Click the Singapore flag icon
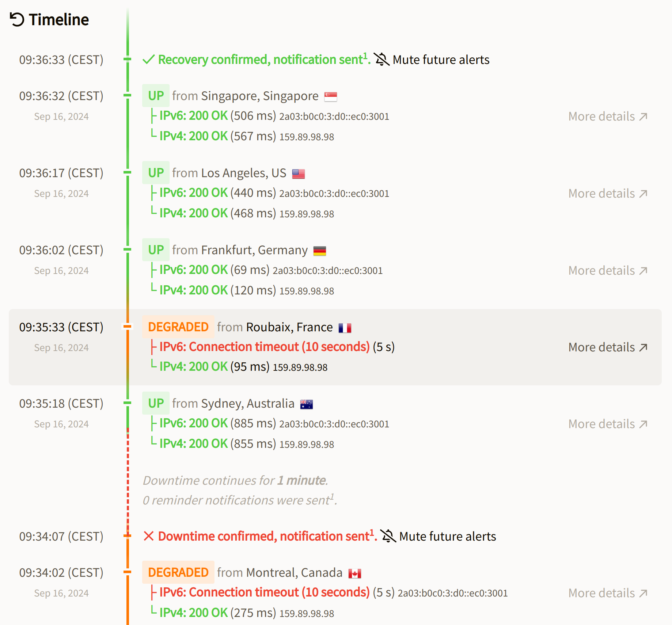672x625 pixels. 330,96
